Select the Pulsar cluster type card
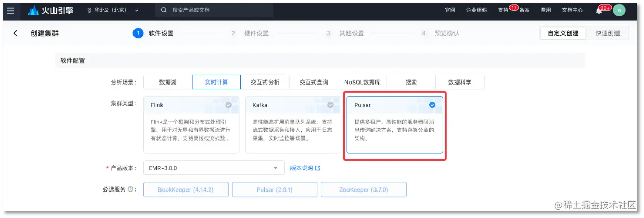 click(395, 125)
